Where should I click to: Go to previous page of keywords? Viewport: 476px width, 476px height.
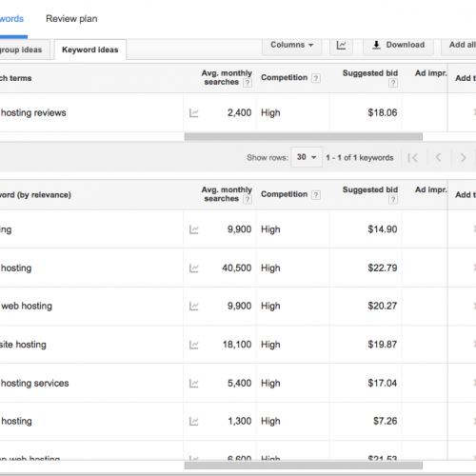[438, 158]
